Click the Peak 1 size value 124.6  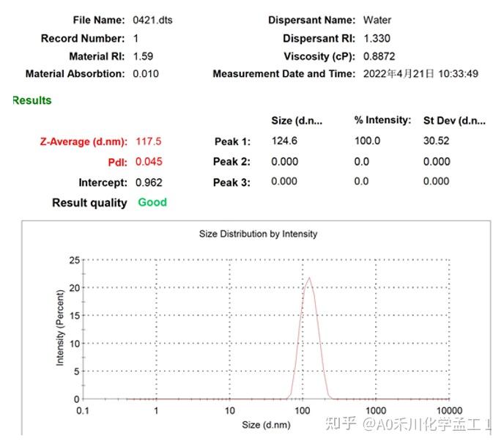coord(284,141)
